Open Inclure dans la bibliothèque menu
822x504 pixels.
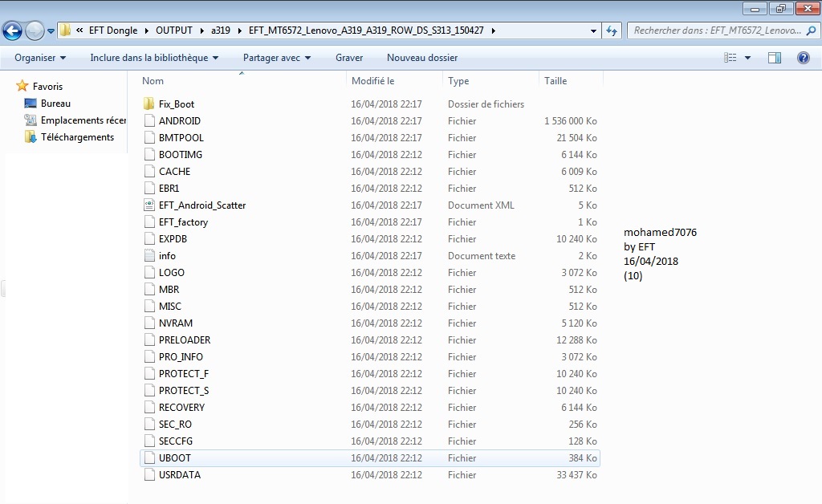click(x=154, y=58)
